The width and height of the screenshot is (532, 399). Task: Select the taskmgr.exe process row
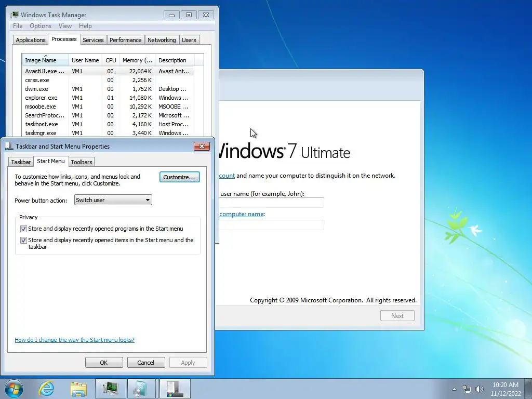coord(108,133)
